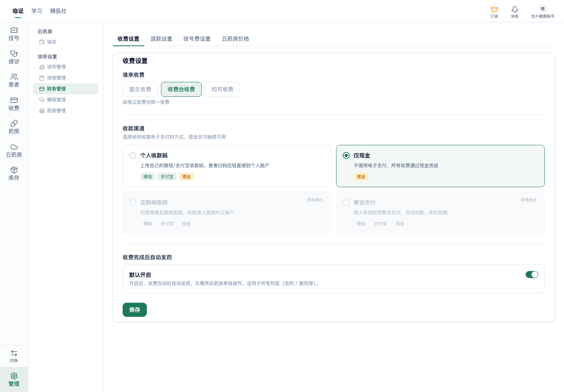Choose 医生收费 option
The image size is (564, 392).
(140, 89)
